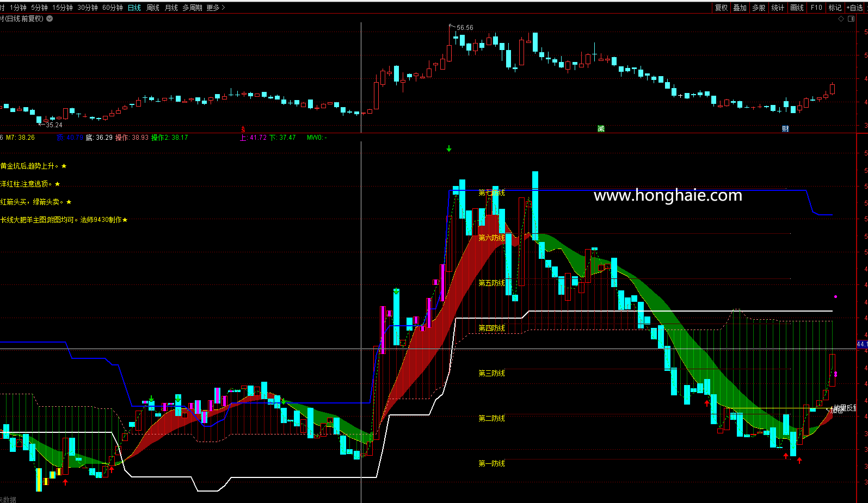Open F10 company information
868x503 pixels.
tap(816, 8)
